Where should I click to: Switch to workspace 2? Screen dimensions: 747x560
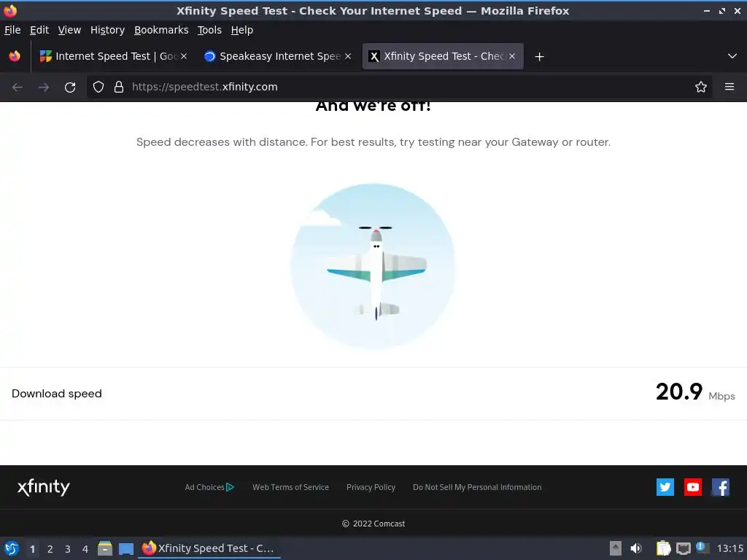point(50,549)
